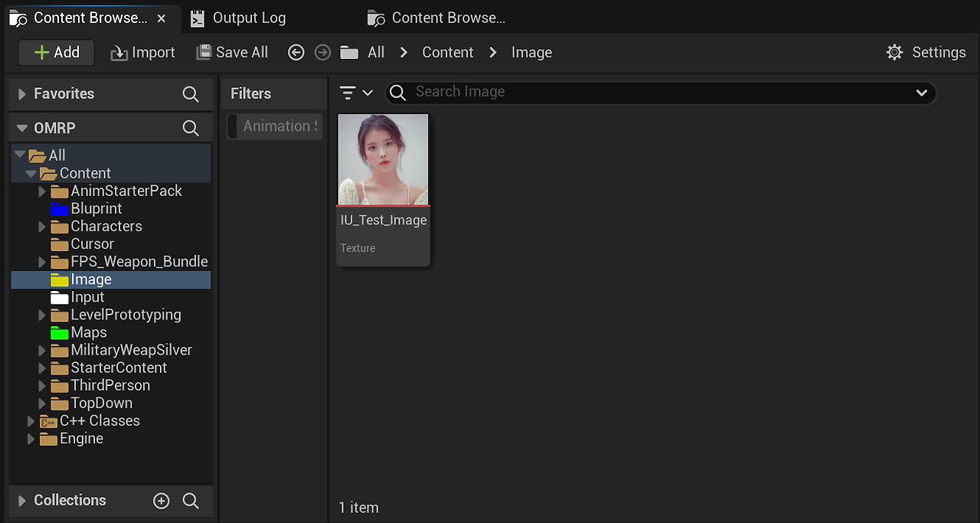
Task: Click the Characters folder label
Action: pos(106,226)
